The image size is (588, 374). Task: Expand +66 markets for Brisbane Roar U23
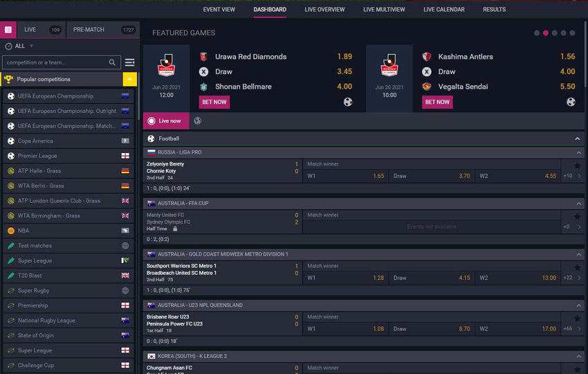click(x=572, y=328)
